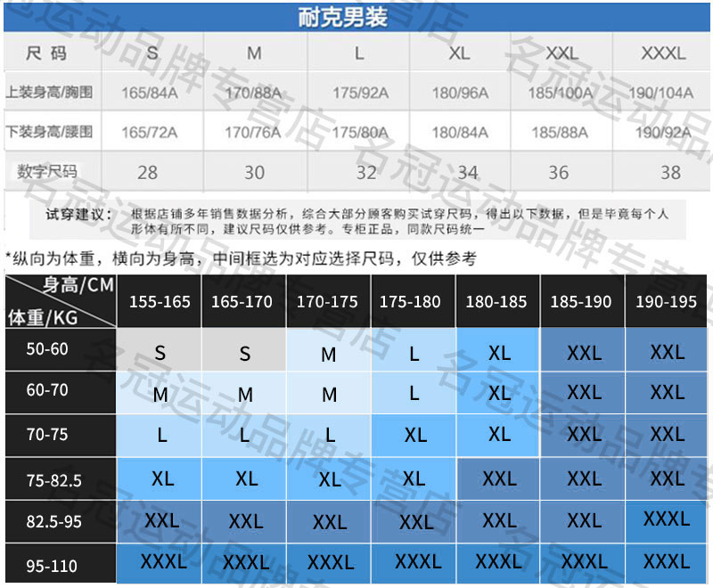Click the 185/88A value
Image resolution: width=713 pixels, height=588 pixels.
pyautogui.click(x=560, y=133)
